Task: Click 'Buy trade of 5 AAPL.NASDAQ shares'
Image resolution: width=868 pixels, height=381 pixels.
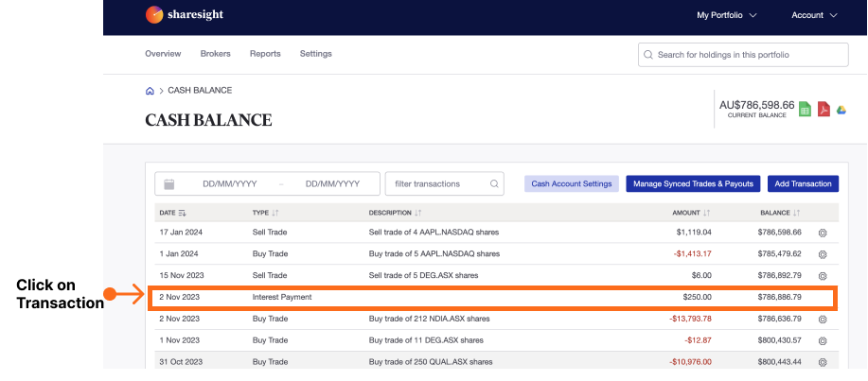Action: (x=434, y=253)
